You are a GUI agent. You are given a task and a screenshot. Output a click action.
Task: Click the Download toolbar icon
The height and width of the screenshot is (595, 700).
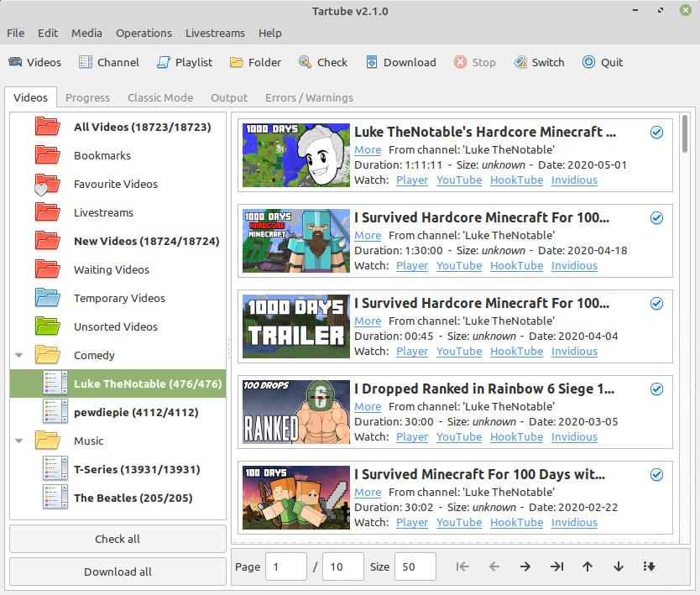coord(372,62)
